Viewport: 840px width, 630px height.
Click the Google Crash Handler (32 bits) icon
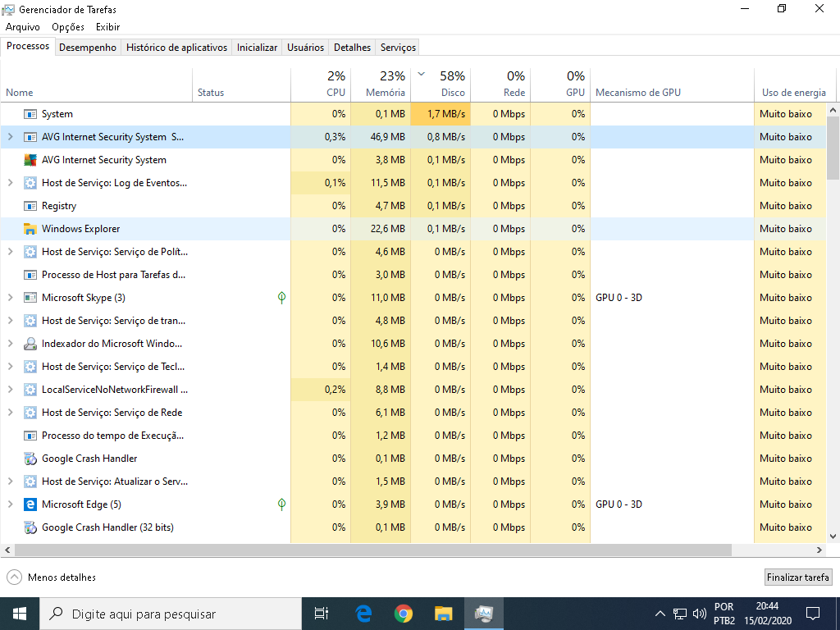click(x=30, y=527)
